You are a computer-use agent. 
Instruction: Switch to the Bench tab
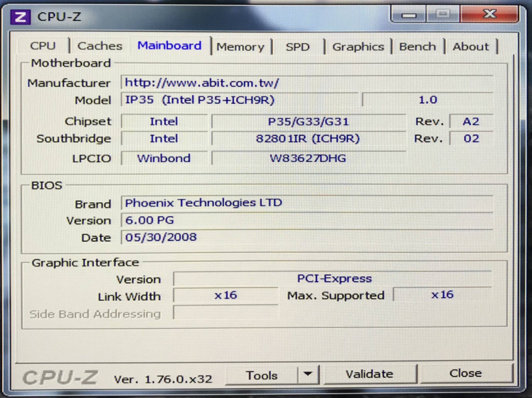click(417, 47)
